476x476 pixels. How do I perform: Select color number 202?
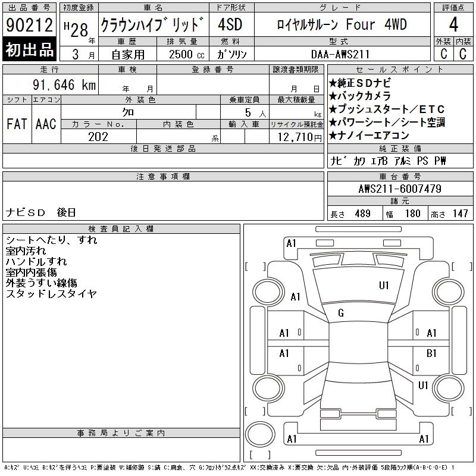pyautogui.click(x=98, y=136)
